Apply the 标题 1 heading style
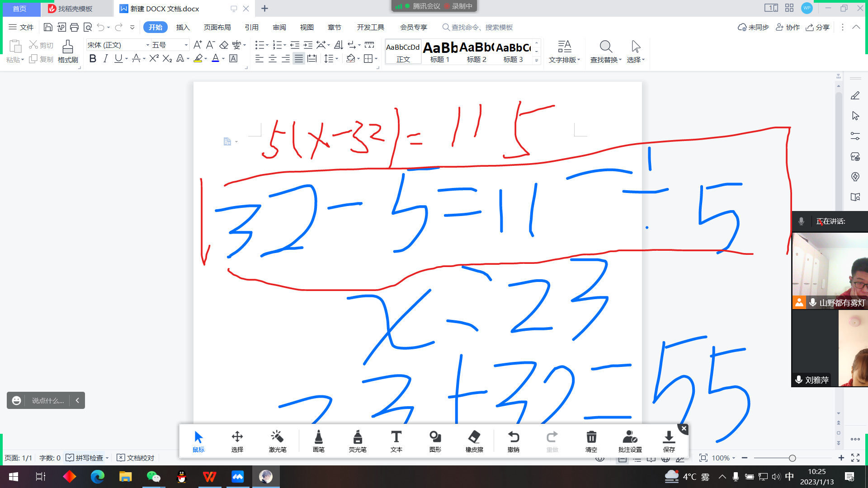This screenshot has width=868, height=488. [x=440, y=52]
